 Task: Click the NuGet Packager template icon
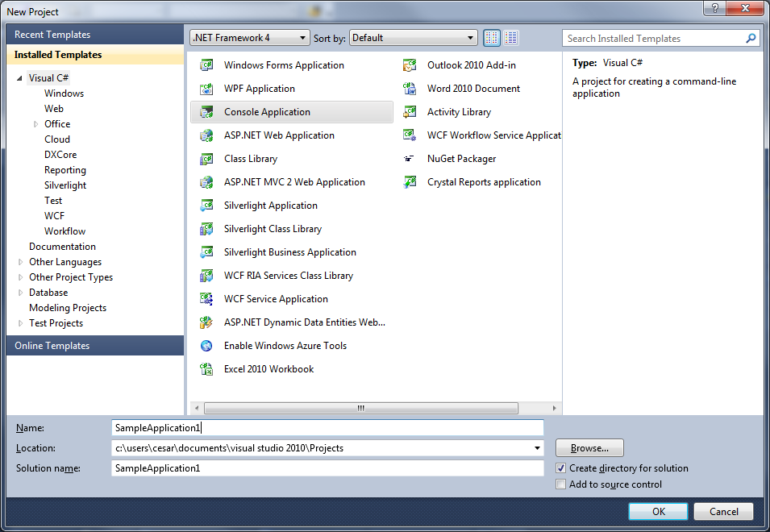click(409, 159)
